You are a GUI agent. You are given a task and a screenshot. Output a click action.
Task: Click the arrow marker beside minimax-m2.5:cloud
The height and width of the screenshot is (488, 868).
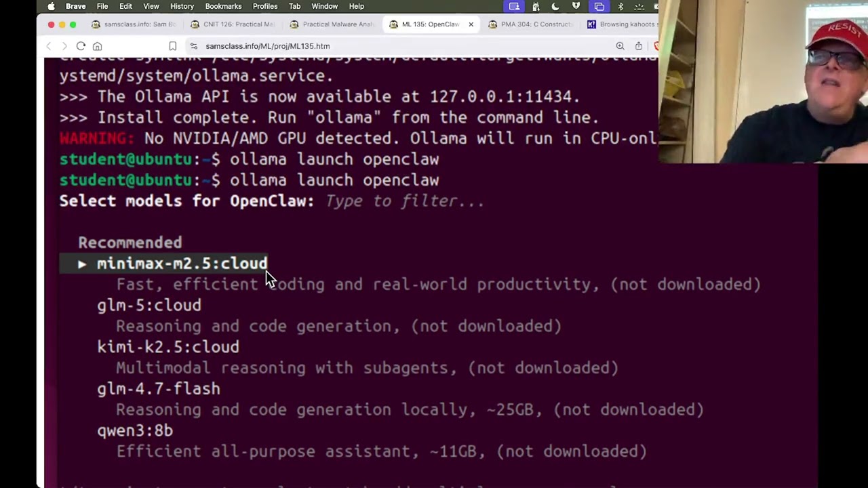pos(82,264)
